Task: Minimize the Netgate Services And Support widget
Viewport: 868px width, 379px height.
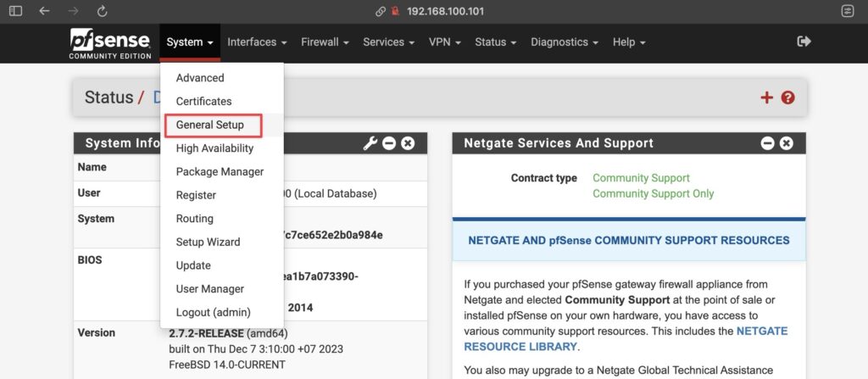Action: click(x=767, y=143)
